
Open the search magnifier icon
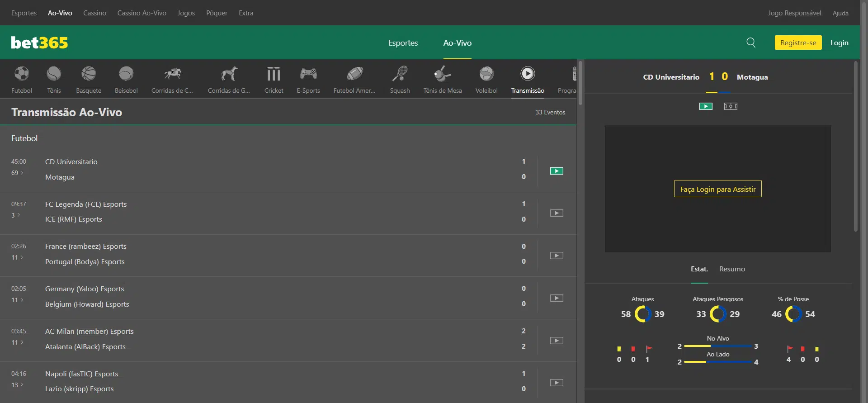[751, 43]
